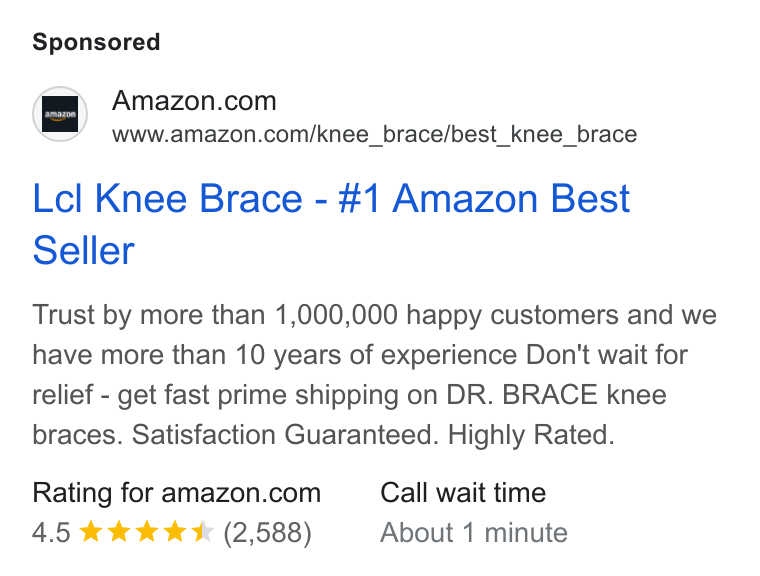Screen dimensions: 760x576
Task: Click the fourth gold rating star
Action: pyautogui.click(x=174, y=531)
